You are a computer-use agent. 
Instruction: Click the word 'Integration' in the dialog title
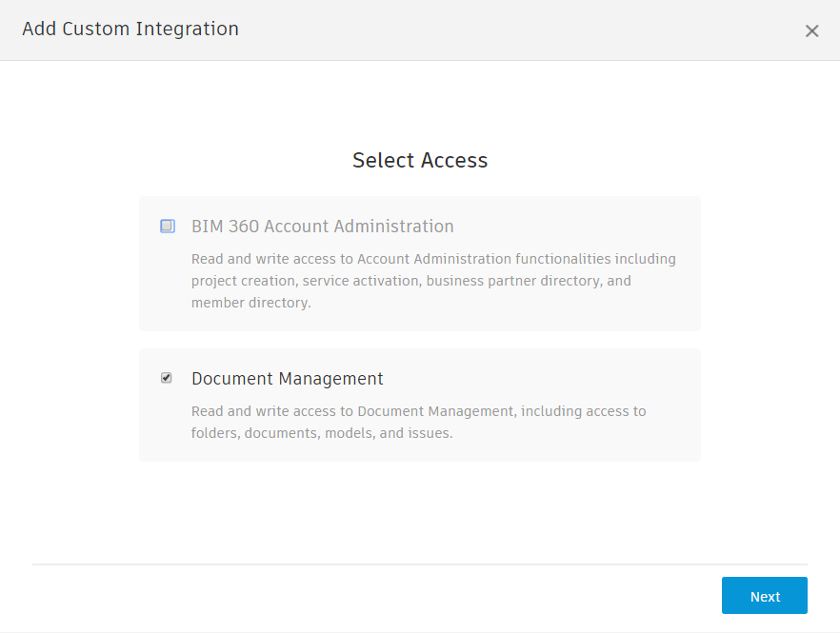click(x=187, y=29)
